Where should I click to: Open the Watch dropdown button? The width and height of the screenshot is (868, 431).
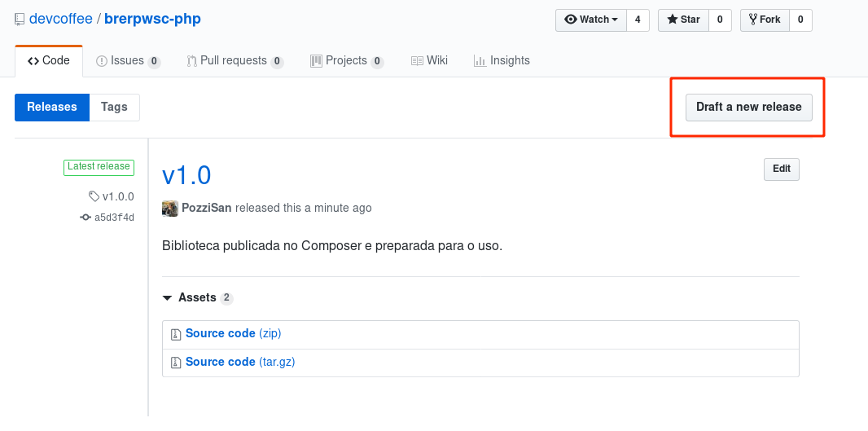(x=591, y=20)
